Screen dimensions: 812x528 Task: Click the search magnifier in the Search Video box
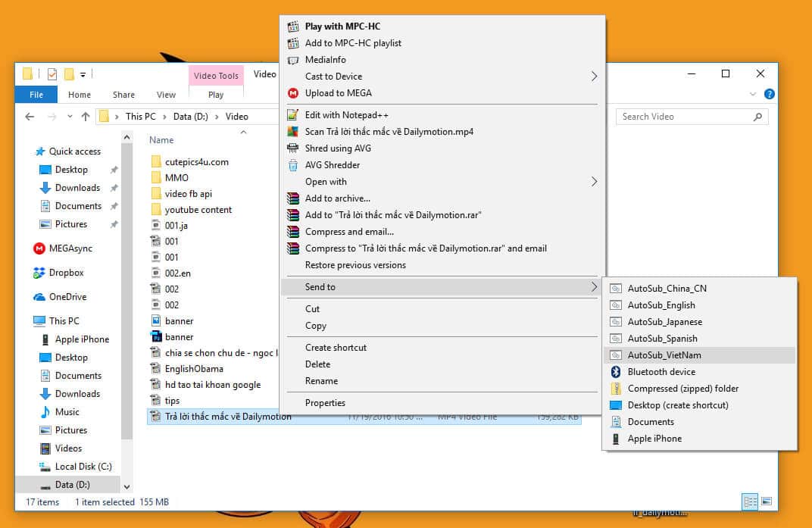757,117
